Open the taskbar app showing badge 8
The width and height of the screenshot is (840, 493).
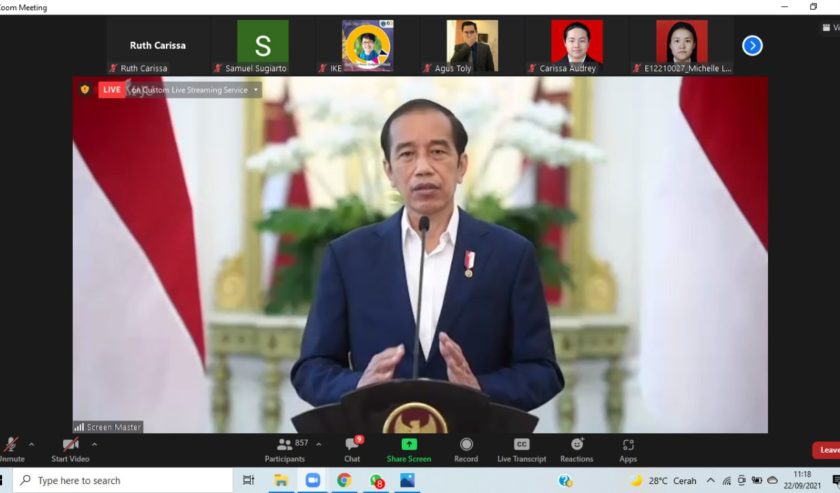(x=377, y=481)
